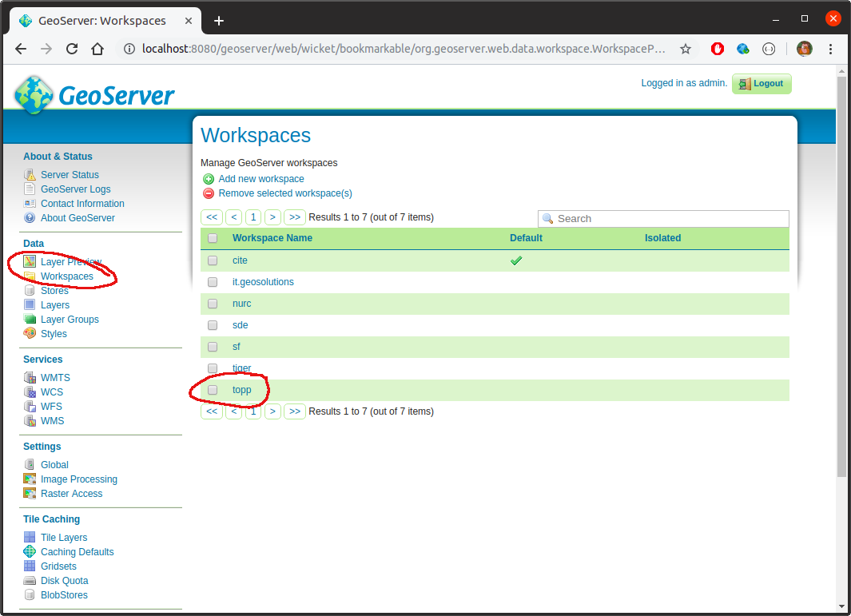Viewport: 851px width, 616px height.
Task: Click the Layer Preview icon
Action: (x=30, y=261)
